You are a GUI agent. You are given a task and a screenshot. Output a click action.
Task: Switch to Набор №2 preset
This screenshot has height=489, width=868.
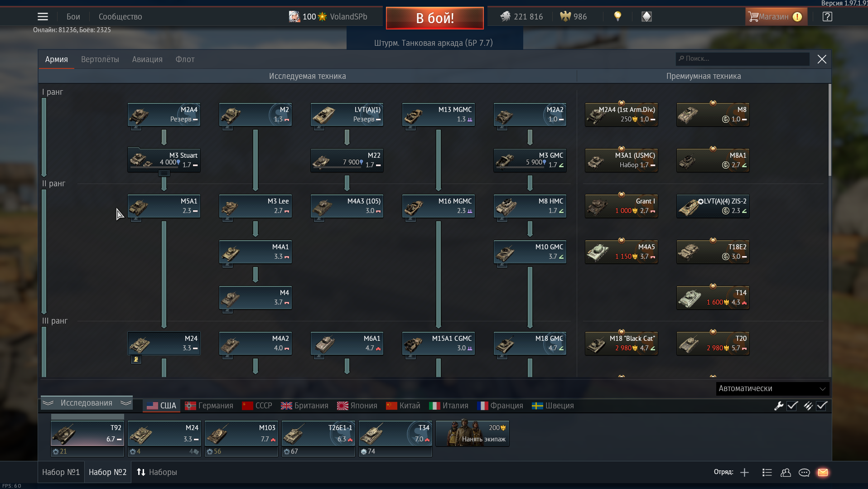point(107,472)
